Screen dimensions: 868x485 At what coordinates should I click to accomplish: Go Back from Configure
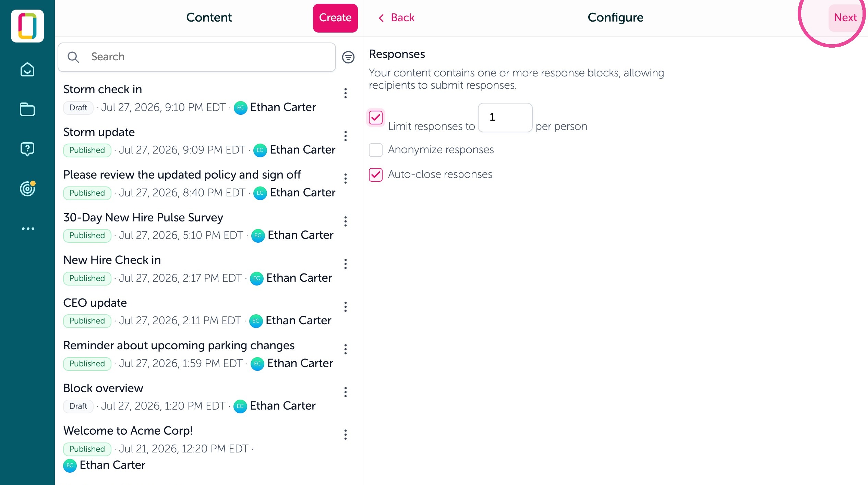point(396,17)
